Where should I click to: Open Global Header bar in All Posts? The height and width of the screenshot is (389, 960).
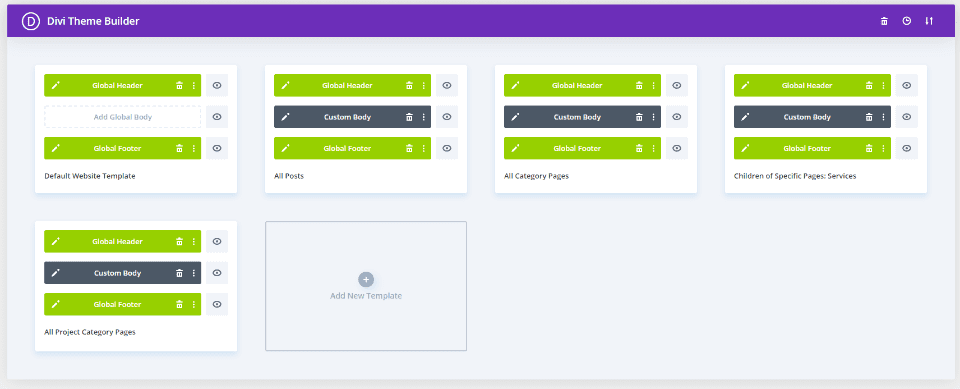pyautogui.click(x=353, y=86)
